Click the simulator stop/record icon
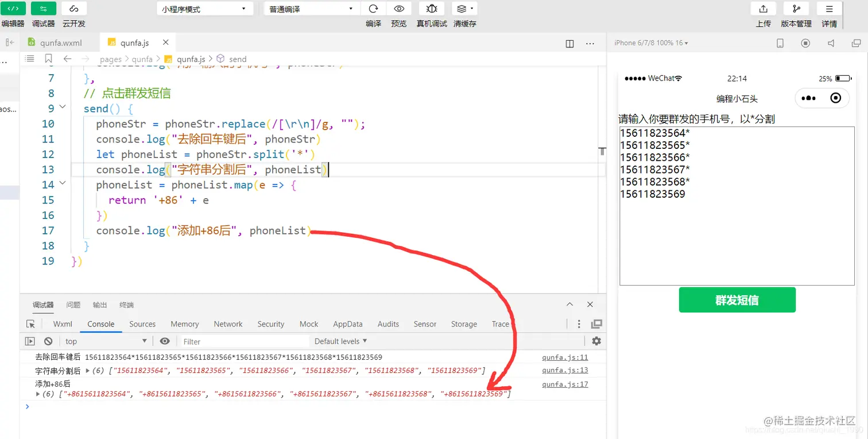Screen dimensions: 868x439 [x=805, y=43]
